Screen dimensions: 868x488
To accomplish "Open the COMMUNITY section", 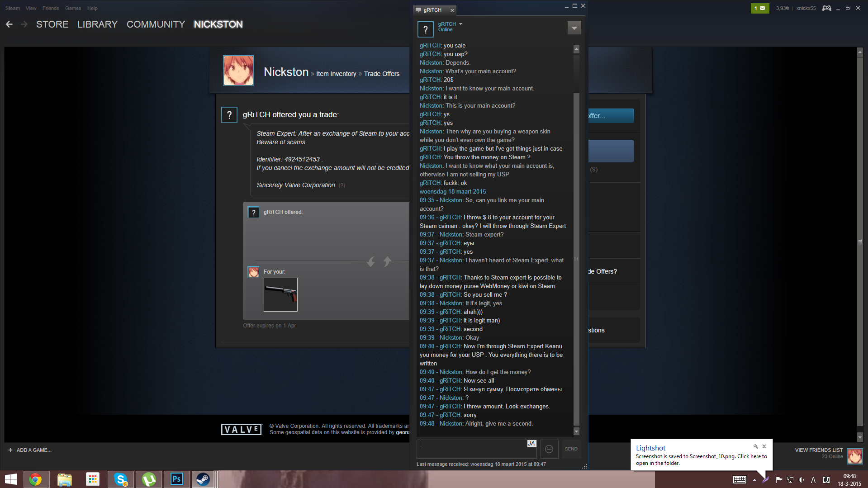I will point(156,24).
